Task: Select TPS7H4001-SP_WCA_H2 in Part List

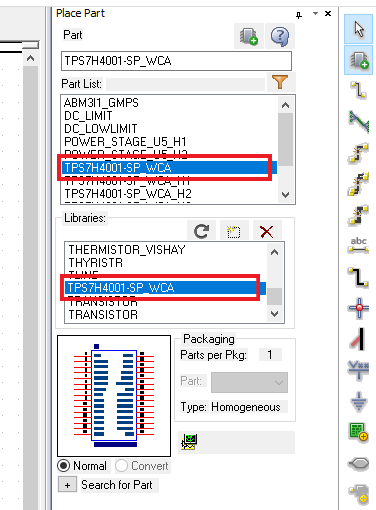Action: pyautogui.click(x=128, y=194)
